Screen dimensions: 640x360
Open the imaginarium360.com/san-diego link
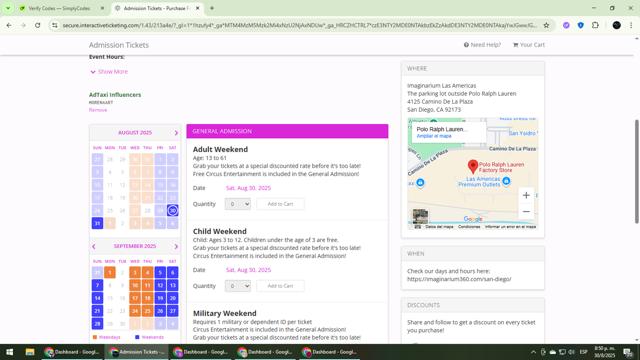459,279
